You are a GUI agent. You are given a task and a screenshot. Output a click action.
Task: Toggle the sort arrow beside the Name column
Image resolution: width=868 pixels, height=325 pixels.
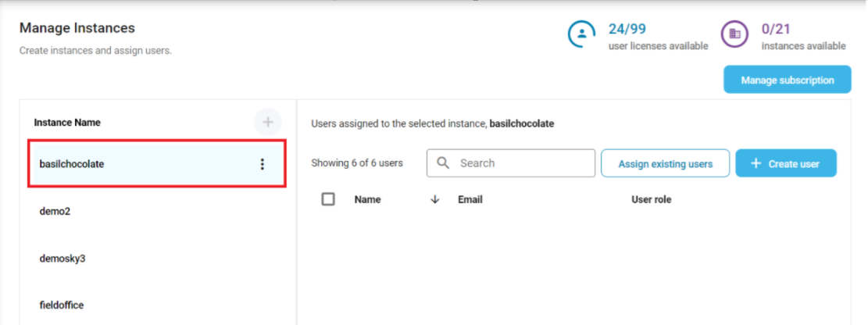(x=435, y=199)
